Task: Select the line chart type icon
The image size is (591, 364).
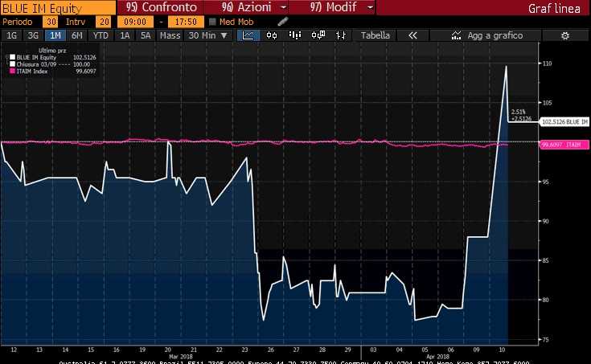Action: coord(249,35)
